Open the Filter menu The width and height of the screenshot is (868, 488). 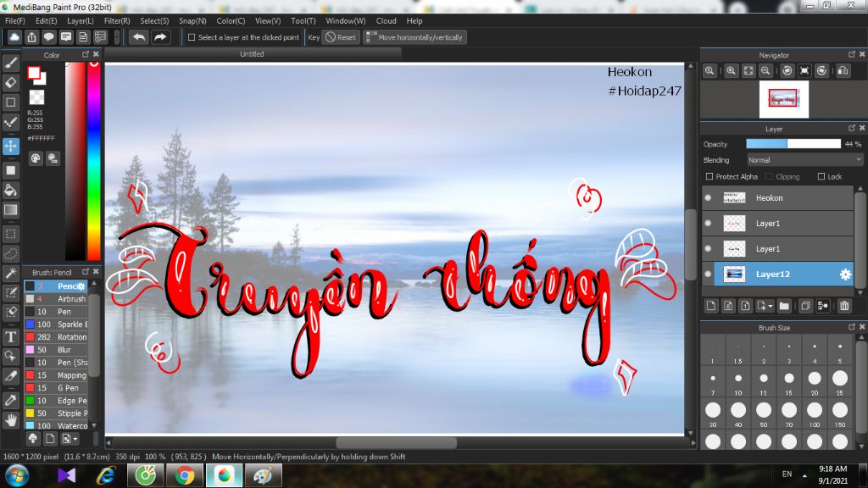tap(117, 21)
